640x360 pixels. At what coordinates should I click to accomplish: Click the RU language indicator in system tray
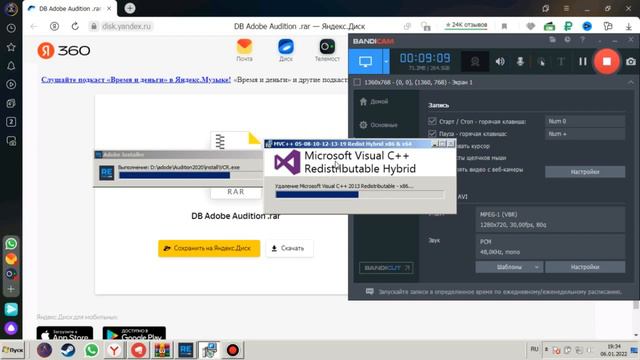click(534, 349)
